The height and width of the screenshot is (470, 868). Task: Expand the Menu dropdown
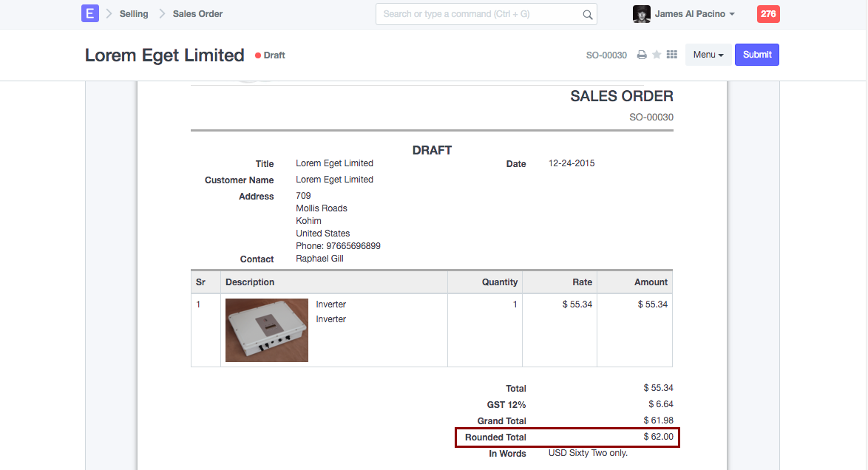[x=708, y=55]
